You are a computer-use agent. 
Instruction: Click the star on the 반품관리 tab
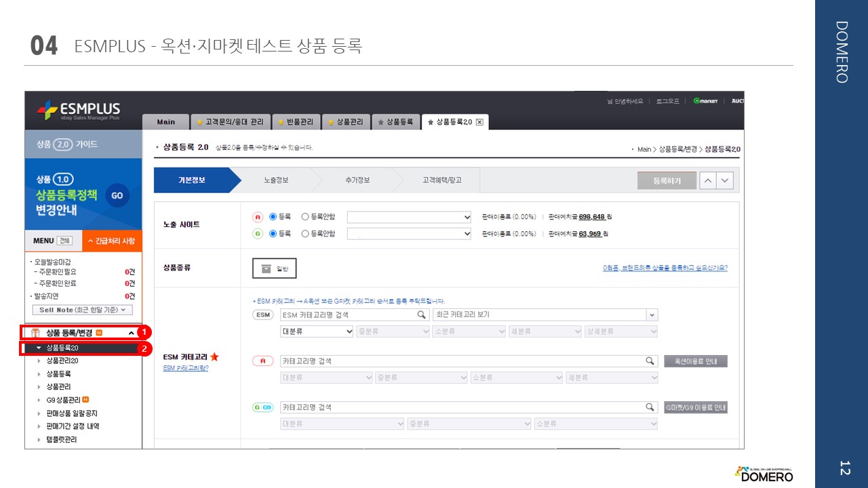coord(281,122)
